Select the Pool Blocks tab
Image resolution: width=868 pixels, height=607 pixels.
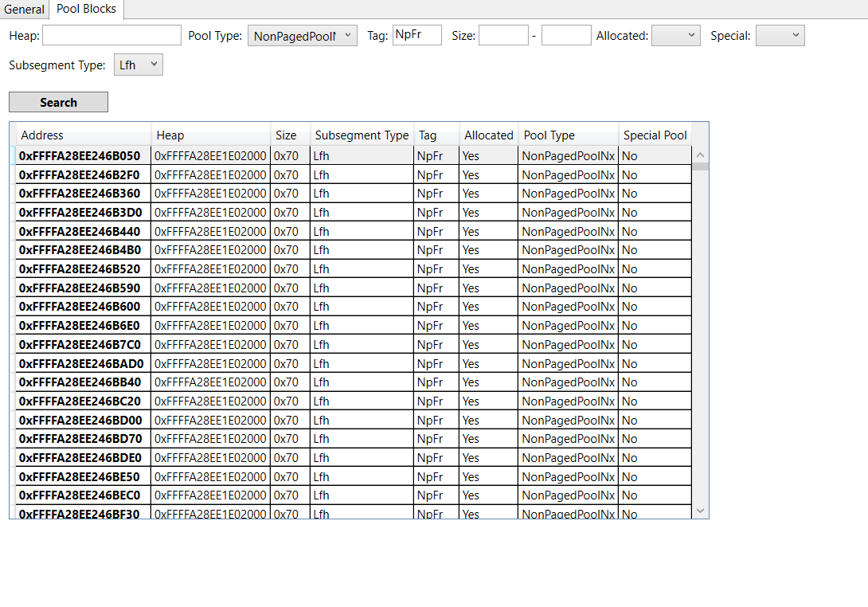tap(86, 9)
